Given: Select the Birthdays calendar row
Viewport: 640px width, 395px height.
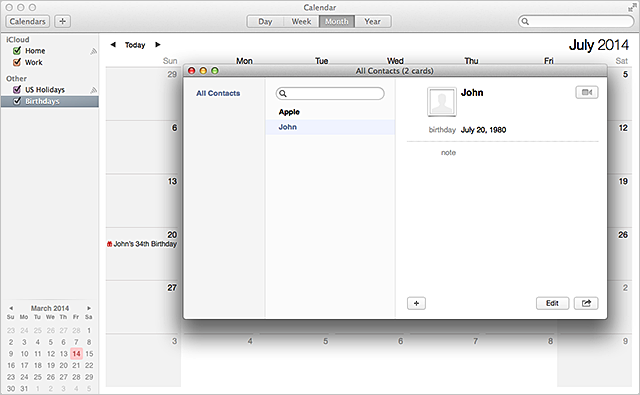Looking at the screenshot, I should point(50,101).
